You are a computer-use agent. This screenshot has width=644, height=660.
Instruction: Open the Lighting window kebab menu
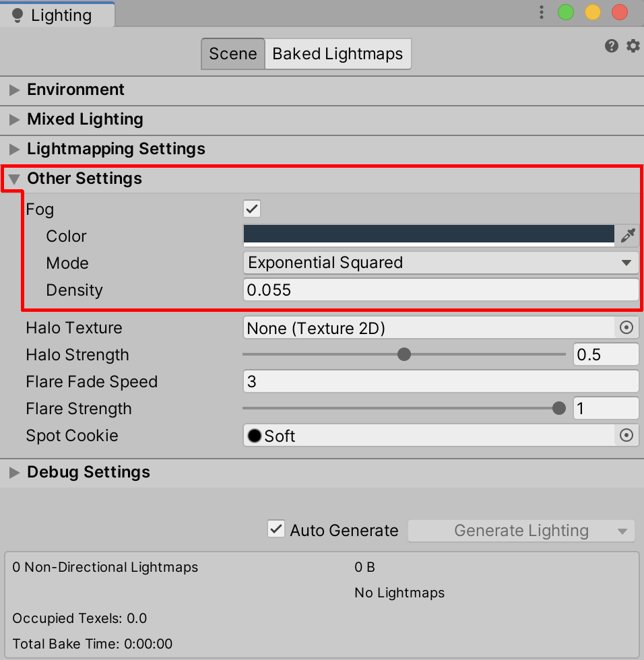pyautogui.click(x=542, y=12)
